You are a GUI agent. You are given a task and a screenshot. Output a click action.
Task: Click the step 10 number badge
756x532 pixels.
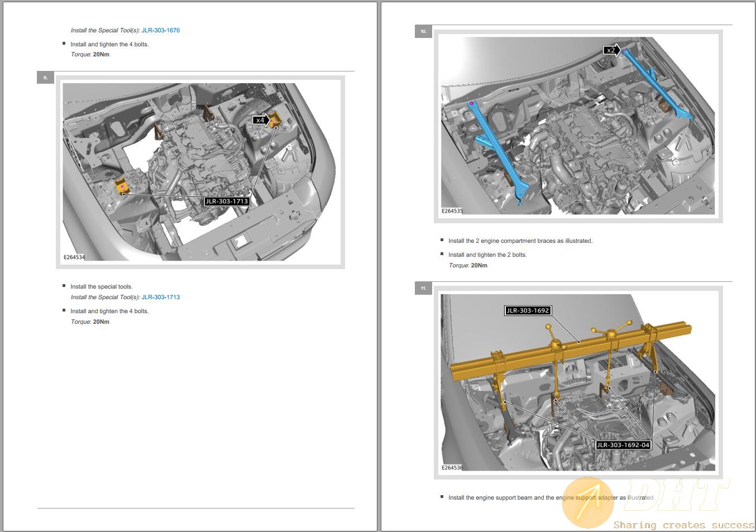(423, 32)
